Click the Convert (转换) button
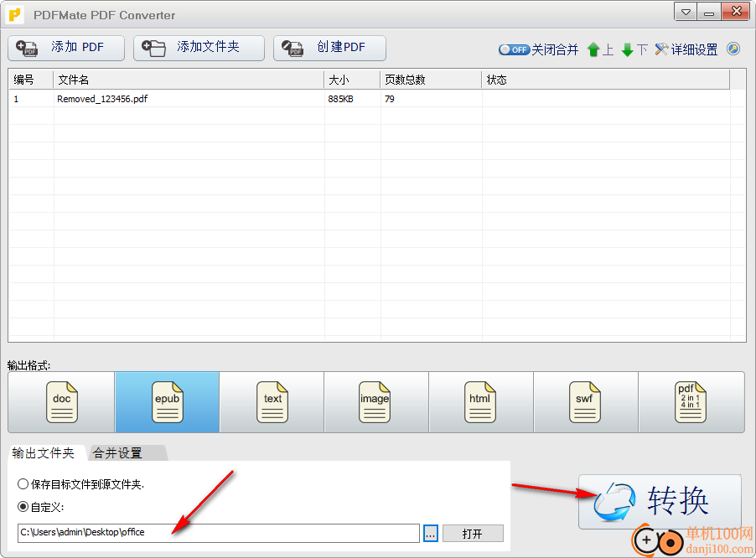756x558 pixels. click(x=660, y=502)
